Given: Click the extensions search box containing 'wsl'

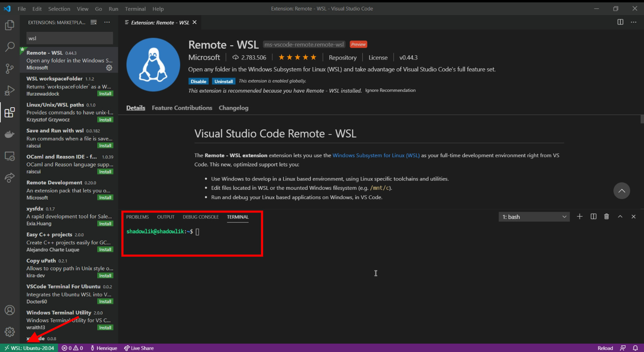Looking at the screenshot, I should [70, 38].
